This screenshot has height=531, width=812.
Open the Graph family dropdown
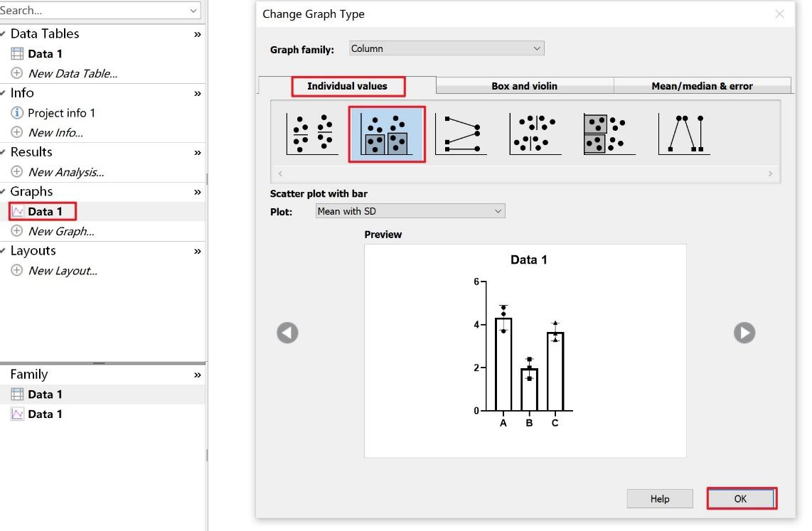coord(447,48)
